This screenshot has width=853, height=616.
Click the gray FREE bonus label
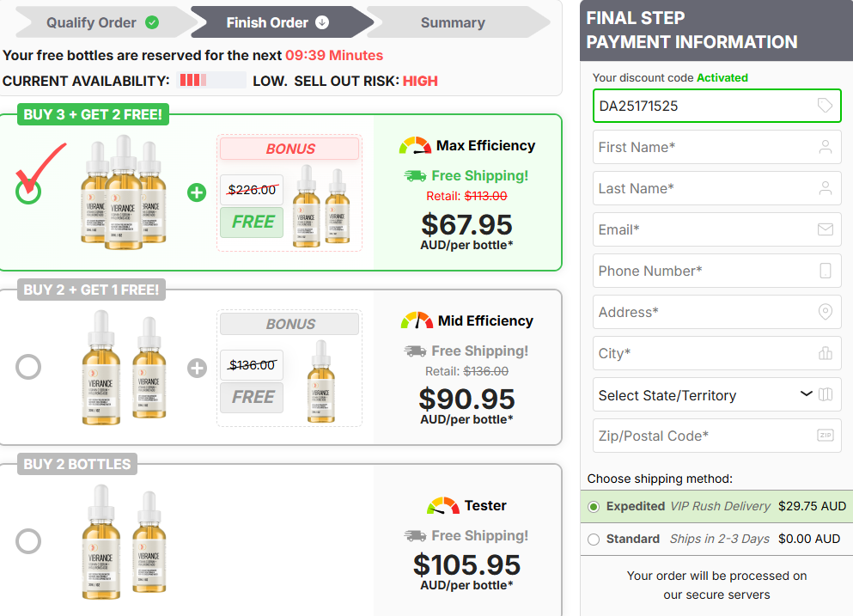pyautogui.click(x=252, y=397)
